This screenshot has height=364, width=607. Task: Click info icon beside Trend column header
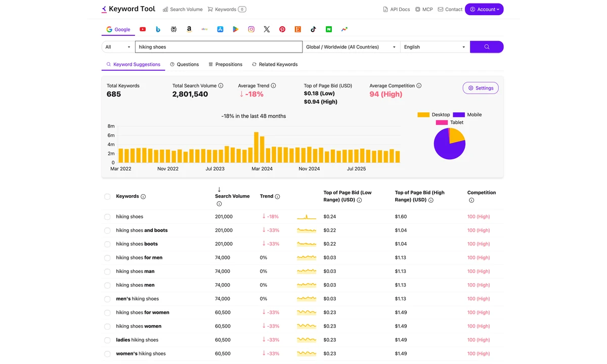click(277, 196)
